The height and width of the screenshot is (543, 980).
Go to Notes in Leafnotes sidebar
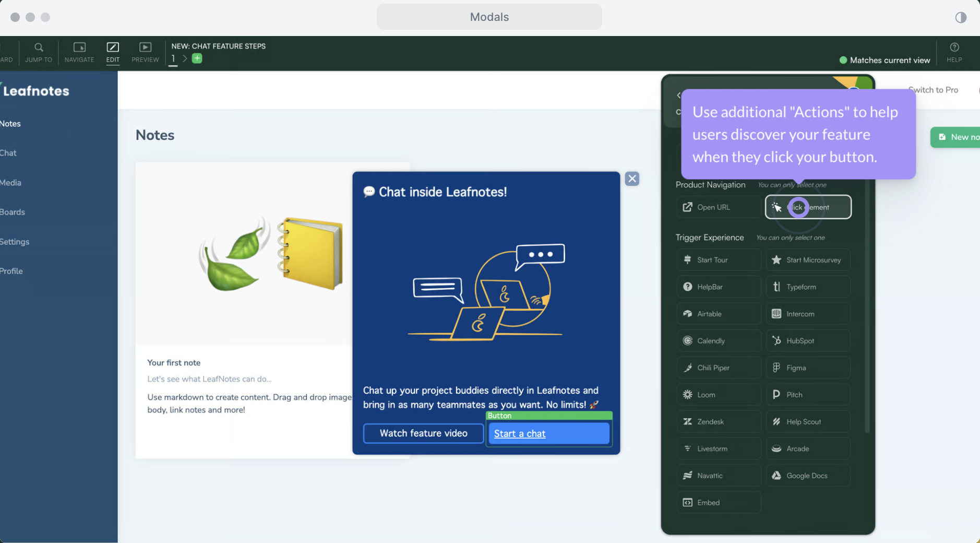click(10, 124)
